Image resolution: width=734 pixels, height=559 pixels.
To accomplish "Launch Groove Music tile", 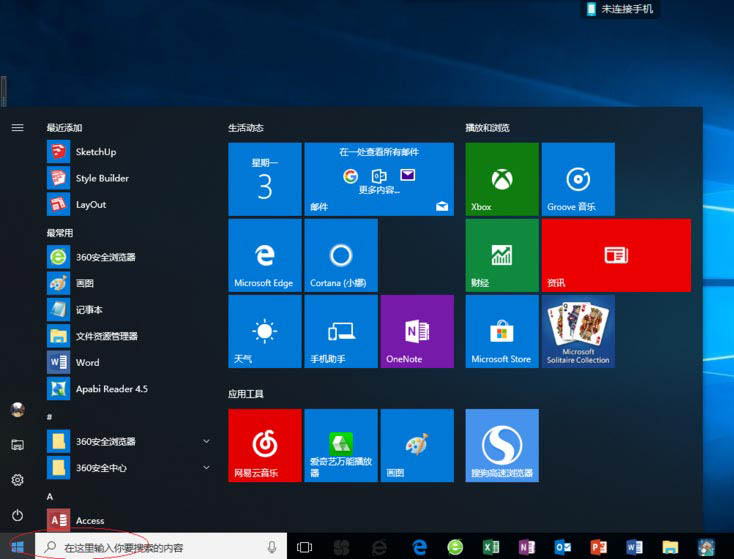I will 578,179.
